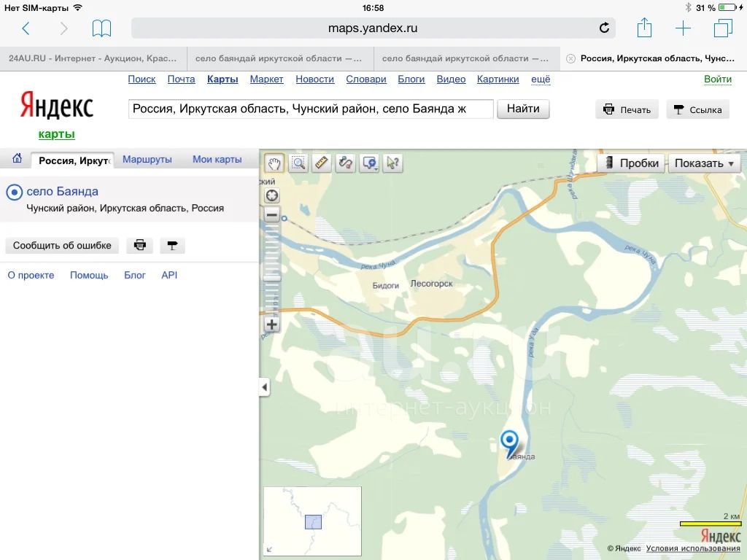Click the Найти search button
The image size is (747, 560).
(523, 109)
